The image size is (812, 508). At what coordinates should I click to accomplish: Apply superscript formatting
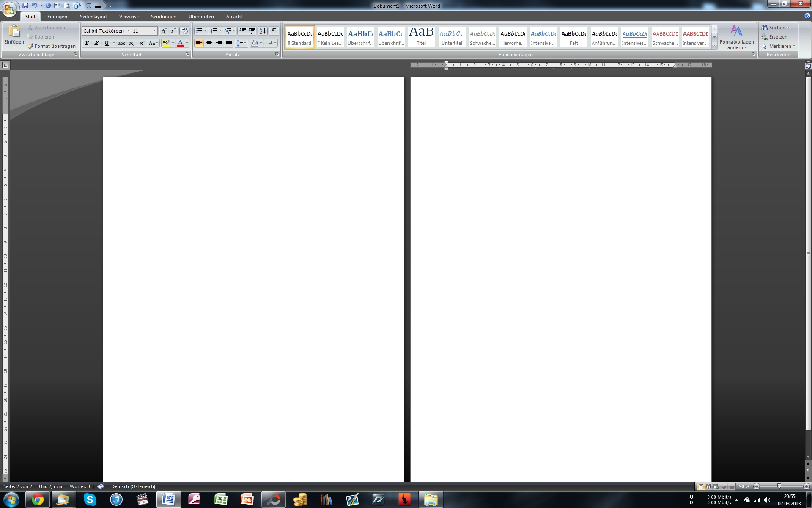[x=142, y=43]
